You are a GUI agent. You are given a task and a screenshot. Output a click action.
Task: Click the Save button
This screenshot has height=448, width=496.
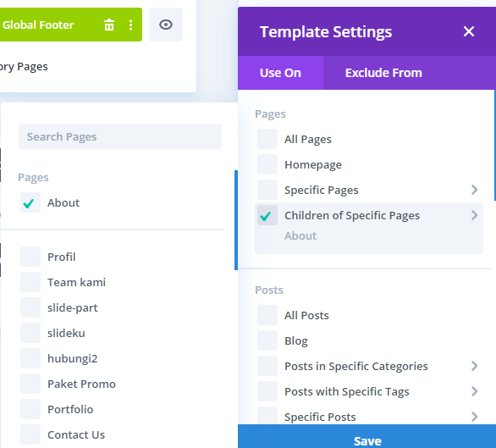coord(367,437)
